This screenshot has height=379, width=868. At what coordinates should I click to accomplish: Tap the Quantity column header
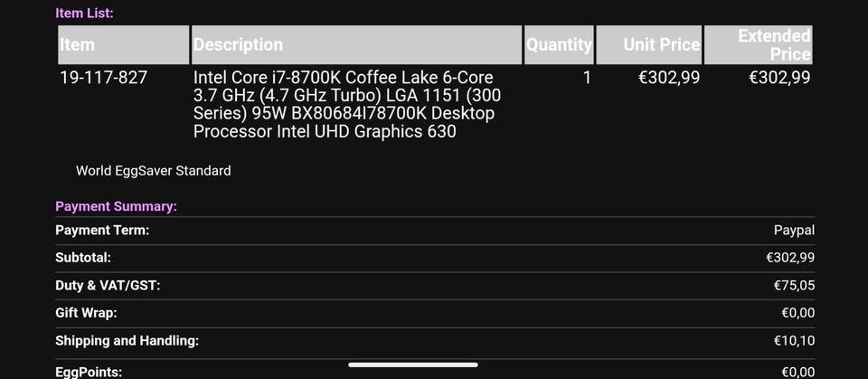tap(559, 44)
